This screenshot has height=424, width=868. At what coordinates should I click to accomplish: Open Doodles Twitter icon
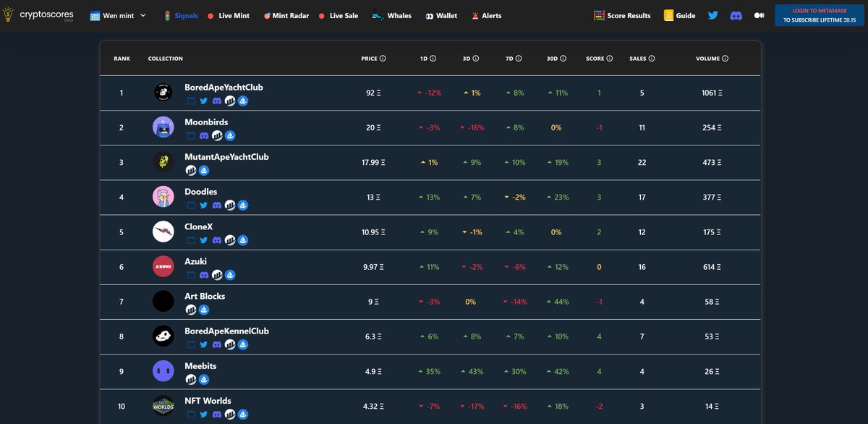pyautogui.click(x=204, y=205)
